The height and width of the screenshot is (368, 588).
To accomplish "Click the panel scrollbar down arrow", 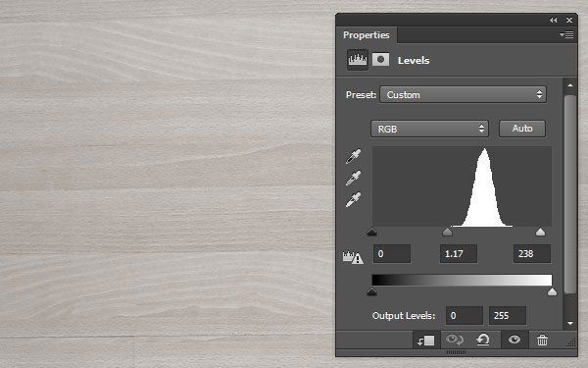I will [x=570, y=323].
